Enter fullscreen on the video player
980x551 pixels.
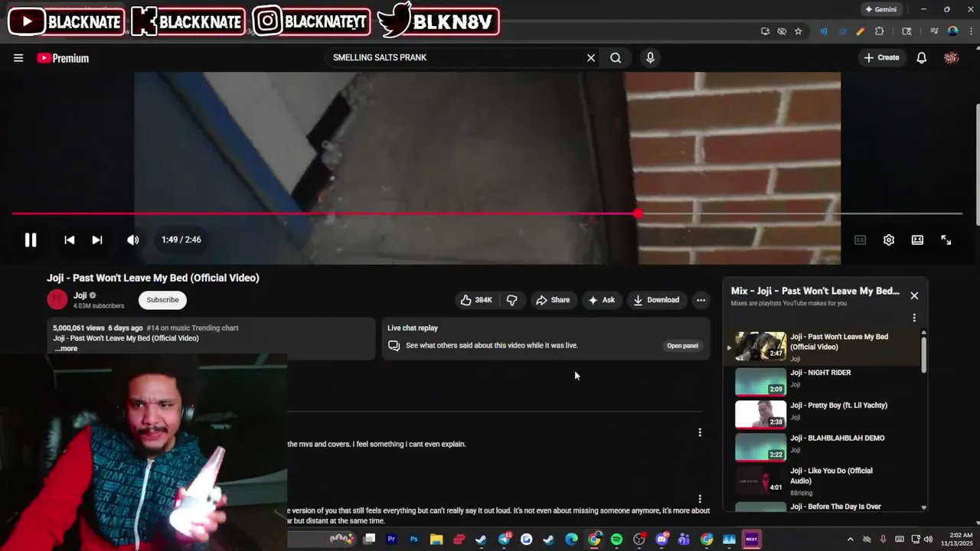tap(946, 240)
